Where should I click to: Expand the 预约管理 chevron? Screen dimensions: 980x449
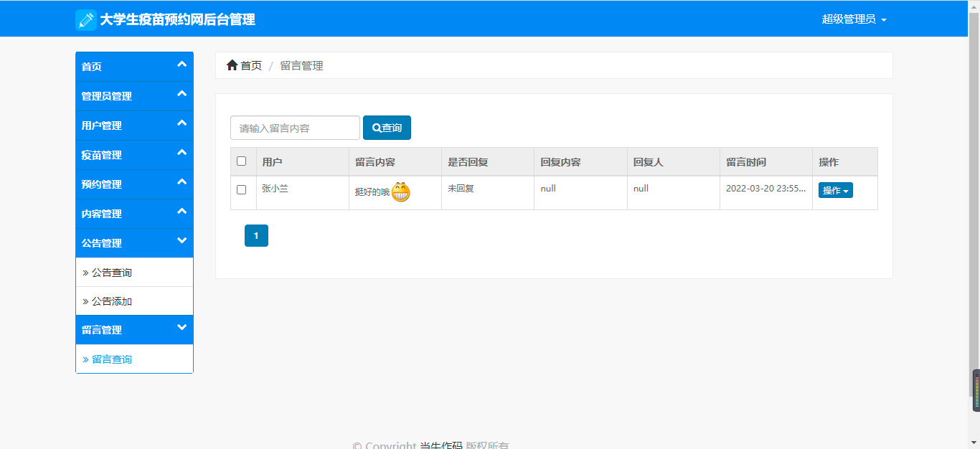pos(182,182)
